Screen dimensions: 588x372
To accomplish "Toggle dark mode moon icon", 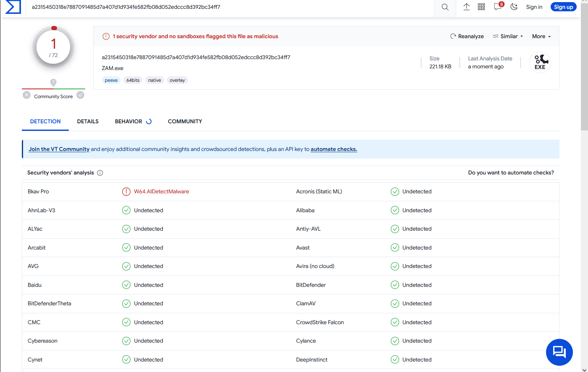I will pyautogui.click(x=514, y=7).
